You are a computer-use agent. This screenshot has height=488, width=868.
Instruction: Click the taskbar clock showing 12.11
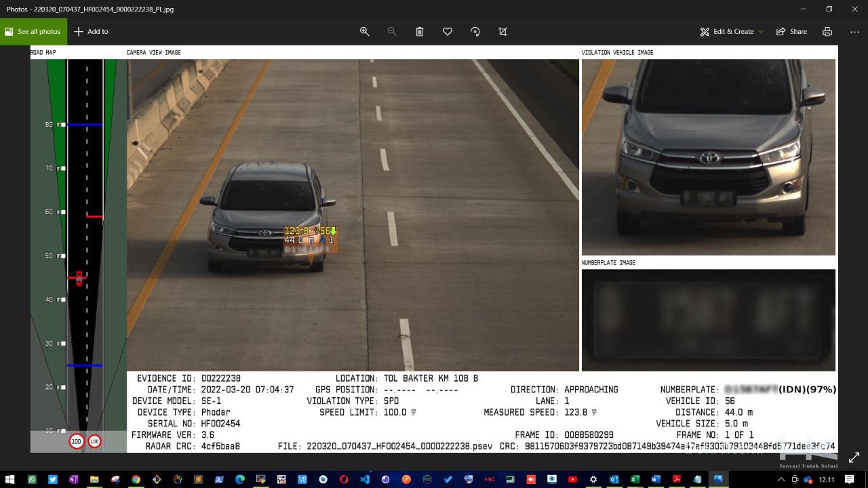(827, 479)
